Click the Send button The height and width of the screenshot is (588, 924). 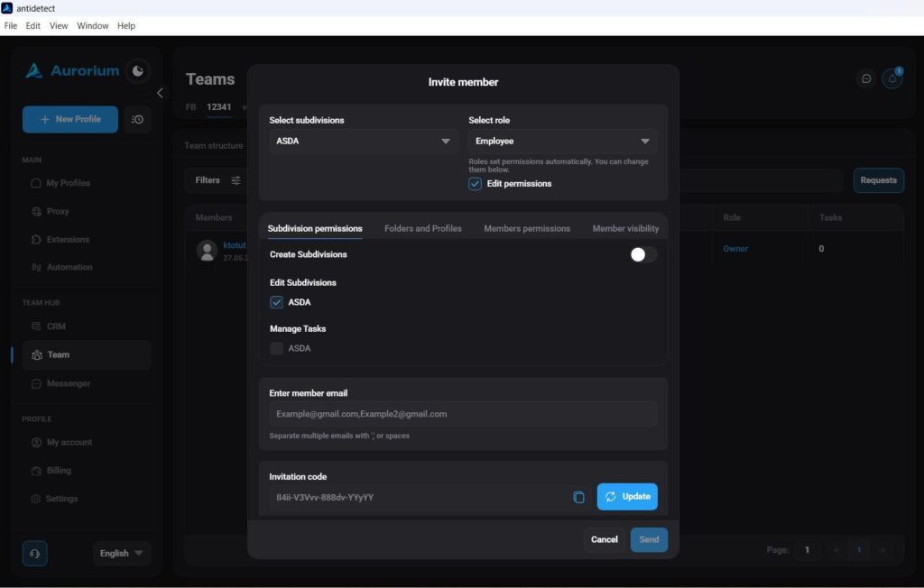pos(649,539)
